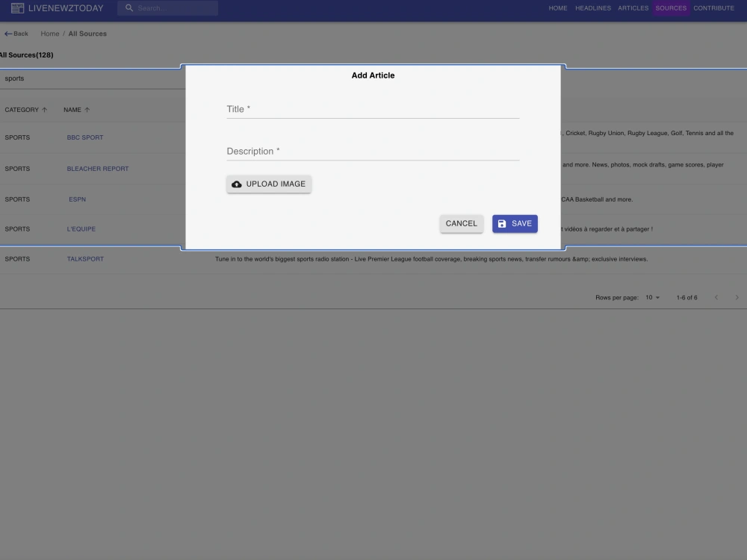747x560 pixels.
Task: Focus the Description input field
Action: (373, 152)
